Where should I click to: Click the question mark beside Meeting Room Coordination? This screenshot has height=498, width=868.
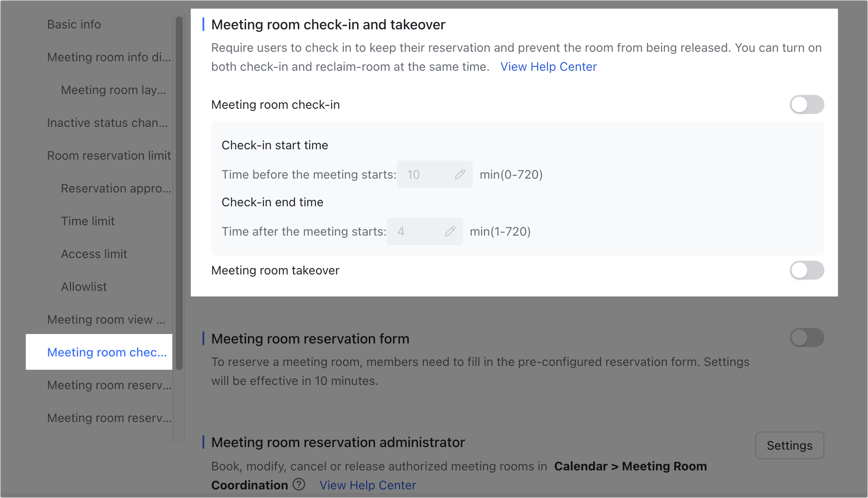[x=299, y=485]
